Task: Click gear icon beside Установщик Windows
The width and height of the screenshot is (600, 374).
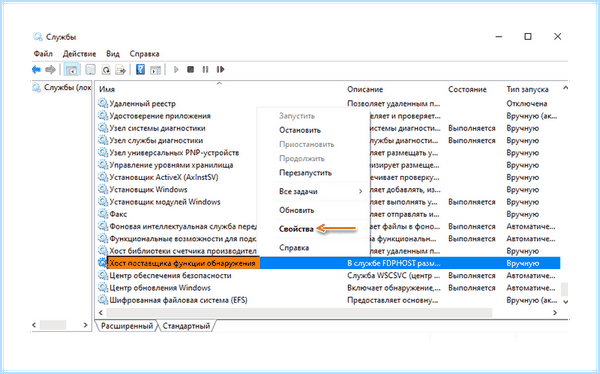Action: (103, 189)
